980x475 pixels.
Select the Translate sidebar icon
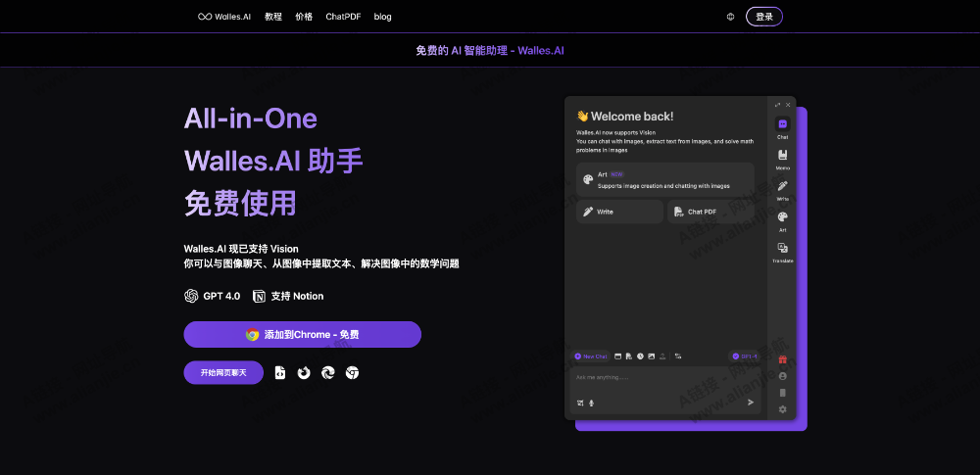[782, 248]
